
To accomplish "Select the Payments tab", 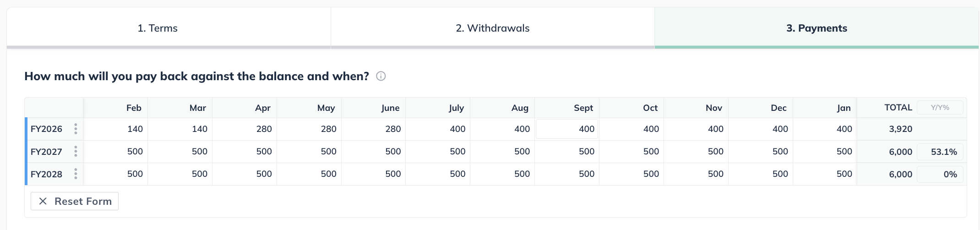I will point(817,28).
